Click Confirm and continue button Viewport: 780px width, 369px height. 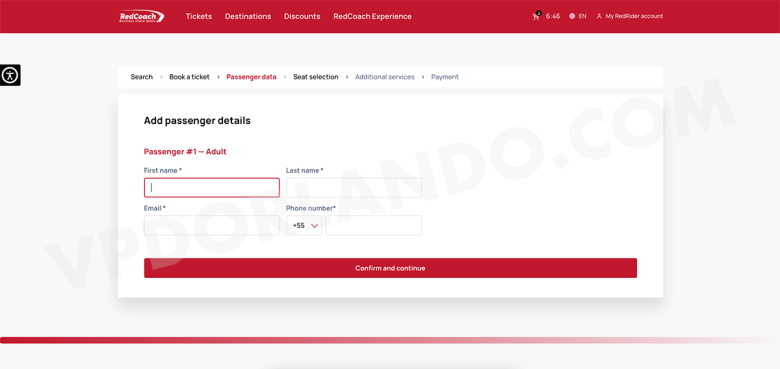point(390,268)
